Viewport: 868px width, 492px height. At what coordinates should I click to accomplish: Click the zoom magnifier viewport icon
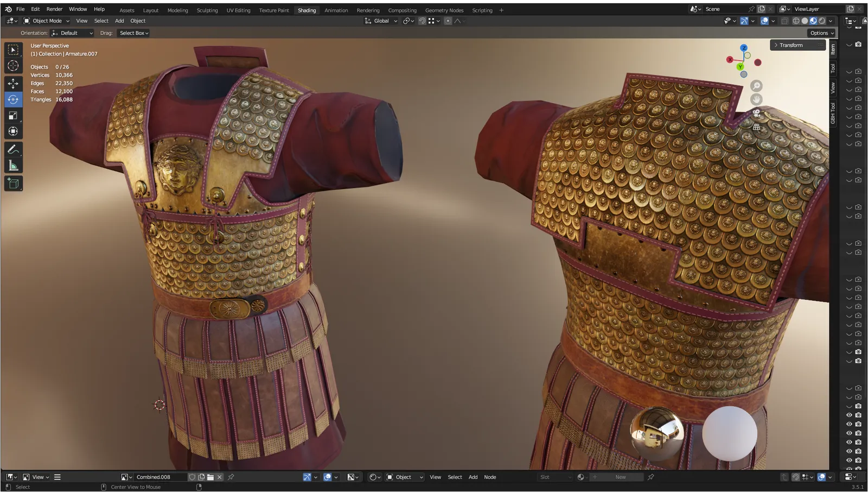point(756,86)
